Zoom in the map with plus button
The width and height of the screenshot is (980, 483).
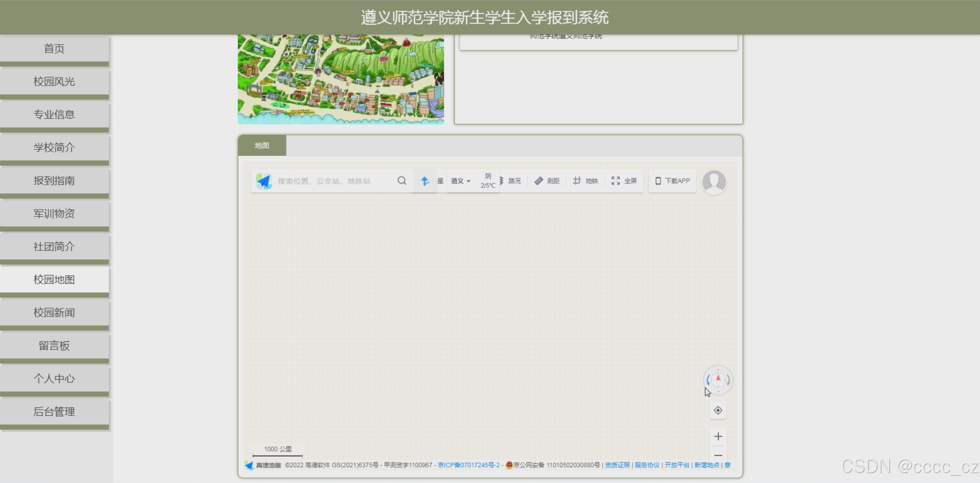tap(718, 436)
